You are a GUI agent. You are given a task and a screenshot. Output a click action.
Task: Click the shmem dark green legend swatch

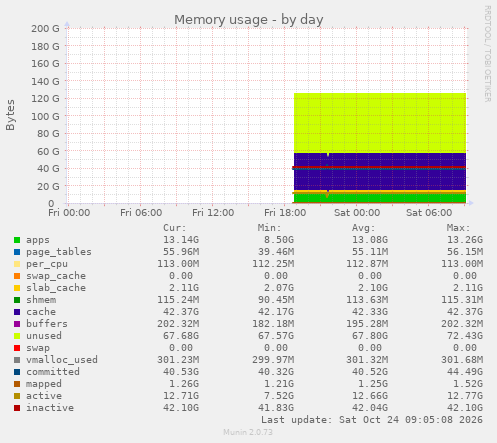tap(17, 300)
